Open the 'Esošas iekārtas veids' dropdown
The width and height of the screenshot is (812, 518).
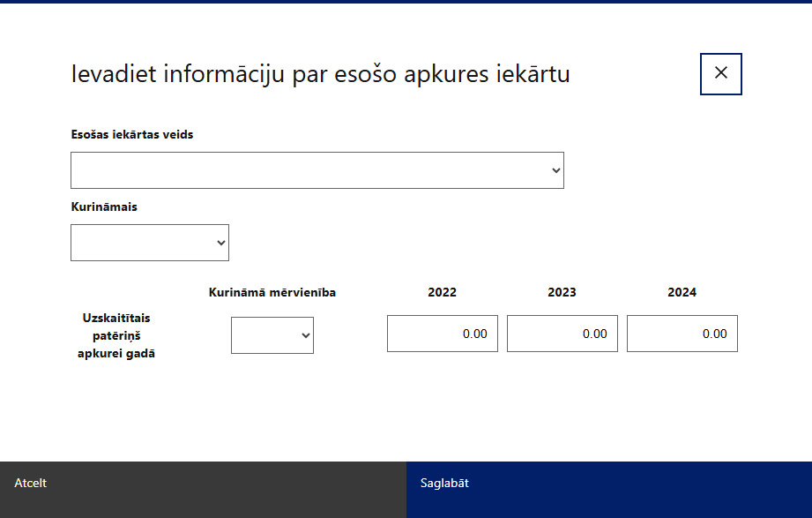(317, 170)
